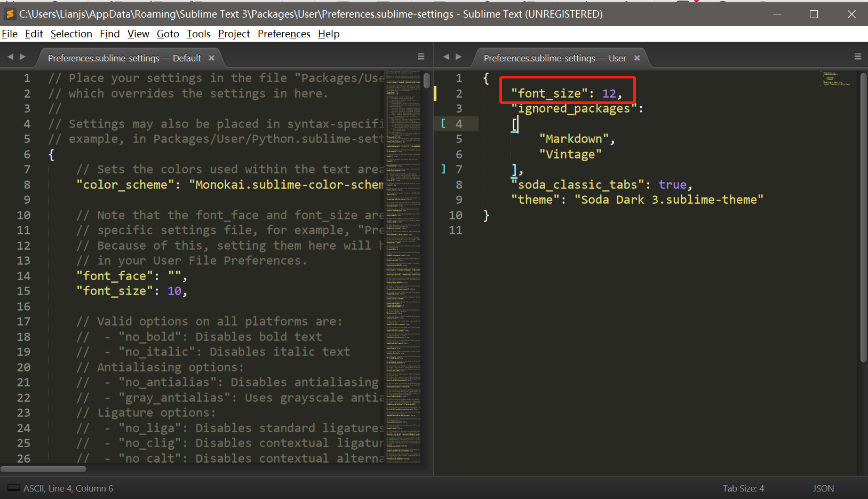Click the font_size value 10 in Default pane
868x499 pixels.
174,291
